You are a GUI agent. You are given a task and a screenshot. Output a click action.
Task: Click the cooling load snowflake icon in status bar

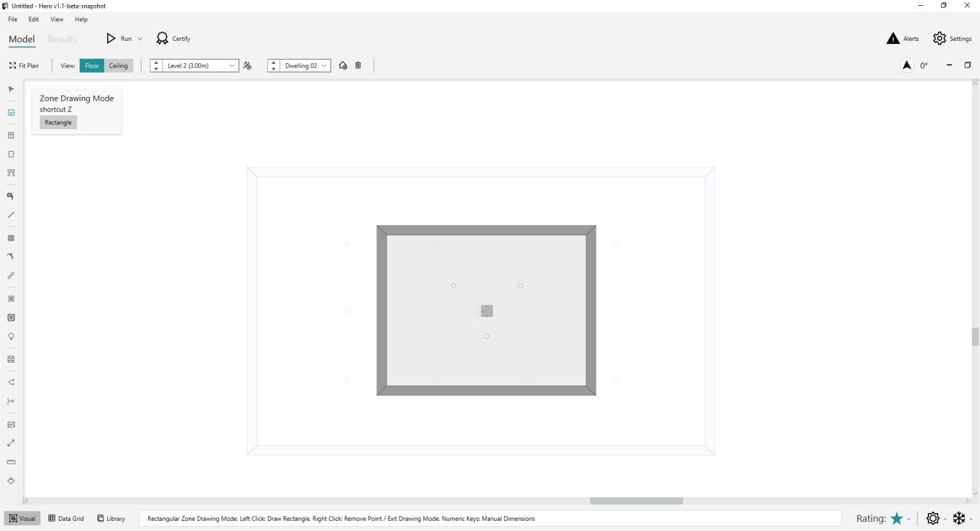click(x=959, y=518)
